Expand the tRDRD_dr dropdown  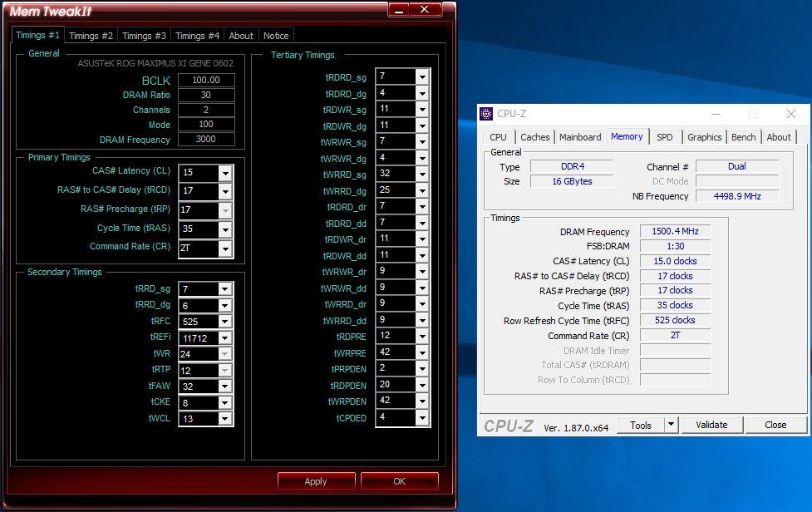point(422,207)
